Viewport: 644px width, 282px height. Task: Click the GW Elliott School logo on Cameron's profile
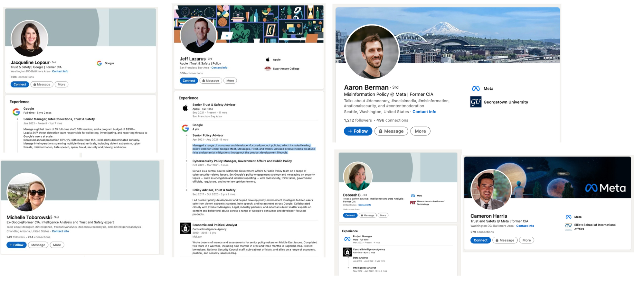(x=568, y=227)
